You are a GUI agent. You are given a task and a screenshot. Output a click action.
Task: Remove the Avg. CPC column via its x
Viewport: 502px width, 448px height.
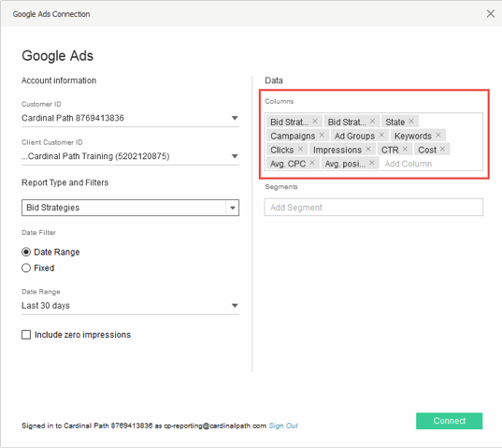pyautogui.click(x=312, y=163)
